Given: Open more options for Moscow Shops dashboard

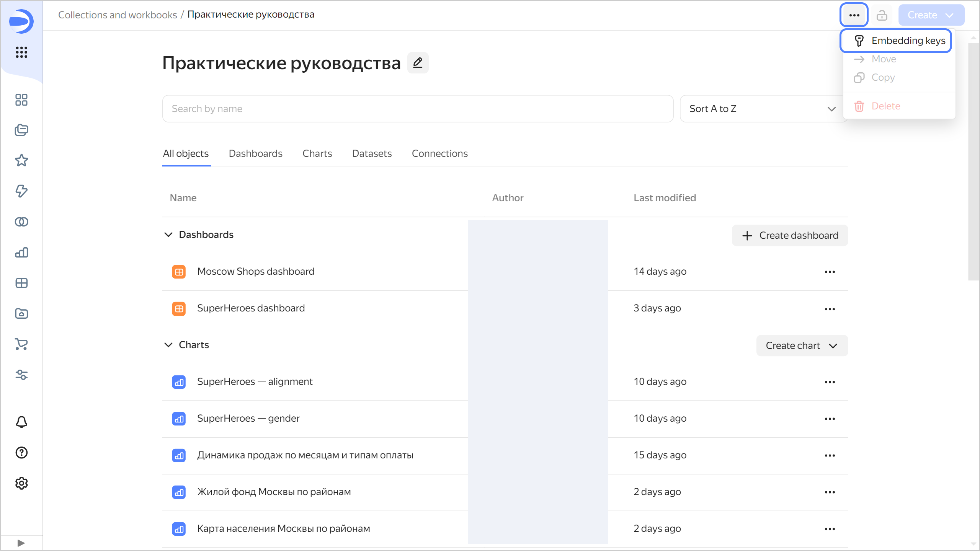Looking at the screenshot, I should [x=830, y=272].
